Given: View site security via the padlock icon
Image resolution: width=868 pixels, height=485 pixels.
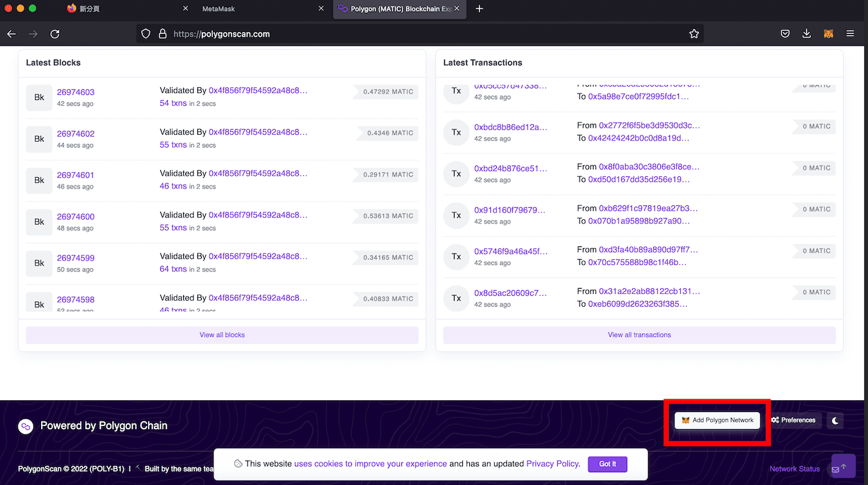Looking at the screenshot, I should (162, 34).
